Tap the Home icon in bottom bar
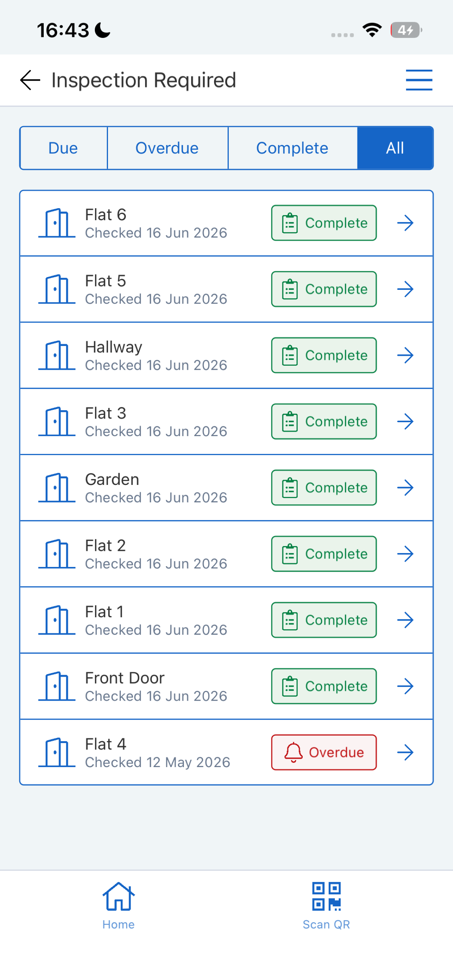The height and width of the screenshot is (980, 453). [x=119, y=897]
